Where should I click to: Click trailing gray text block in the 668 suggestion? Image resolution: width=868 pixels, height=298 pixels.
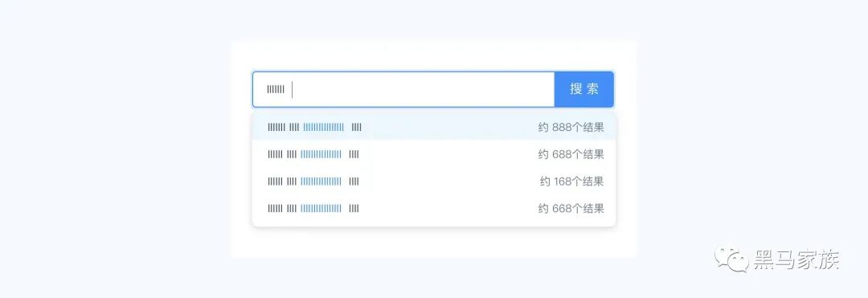click(x=354, y=208)
